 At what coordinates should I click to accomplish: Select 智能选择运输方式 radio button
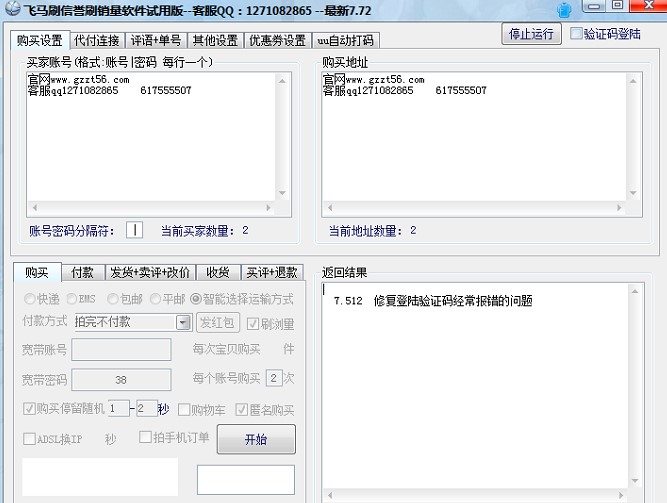coord(196,299)
